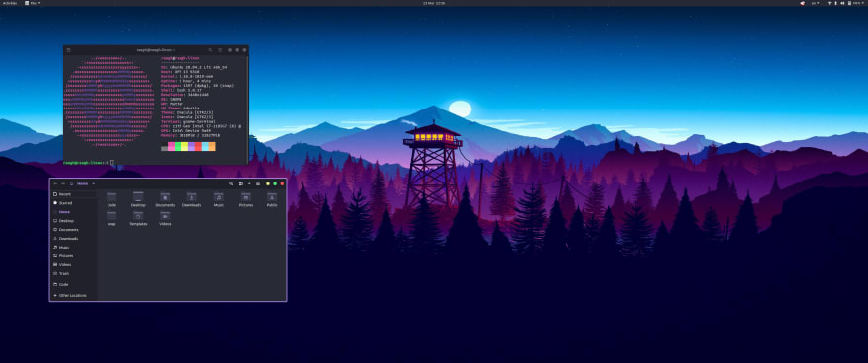This screenshot has width=868, height=363.
Task: Toggle the view mode icon in Files toolbar
Action: coord(241,183)
